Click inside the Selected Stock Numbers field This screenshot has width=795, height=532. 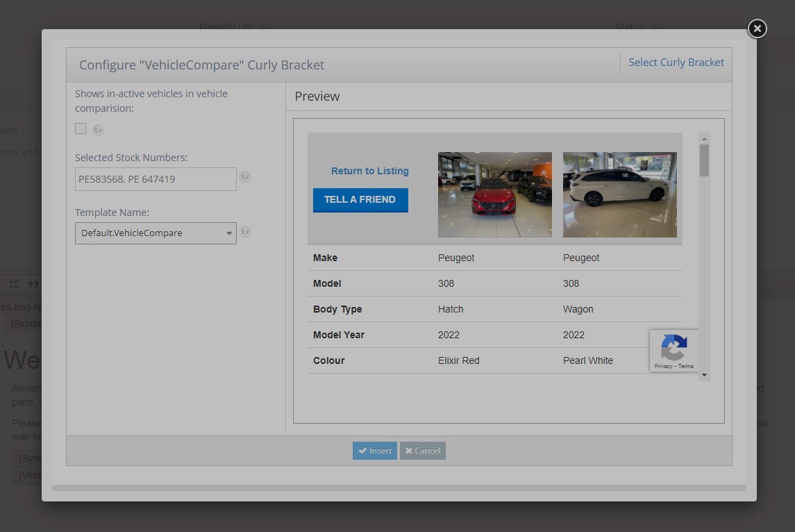(x=155, y=178)
